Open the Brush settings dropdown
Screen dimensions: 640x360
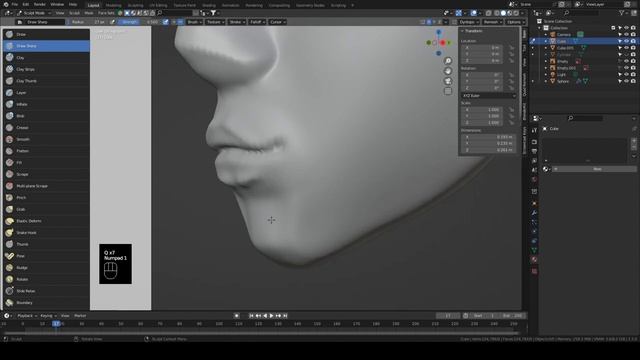click(194, 22)
